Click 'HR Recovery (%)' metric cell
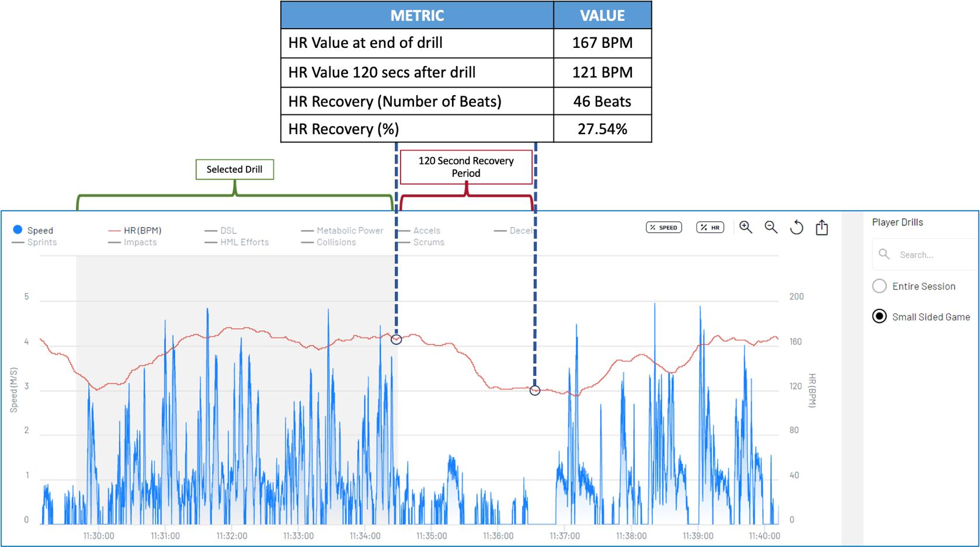 click(417, 128)
